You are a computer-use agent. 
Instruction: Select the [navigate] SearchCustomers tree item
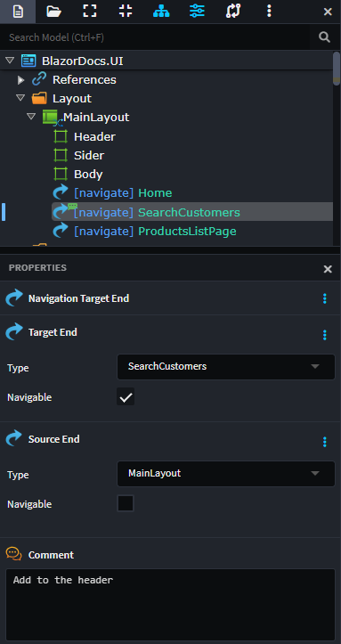(x=192, y=212)
